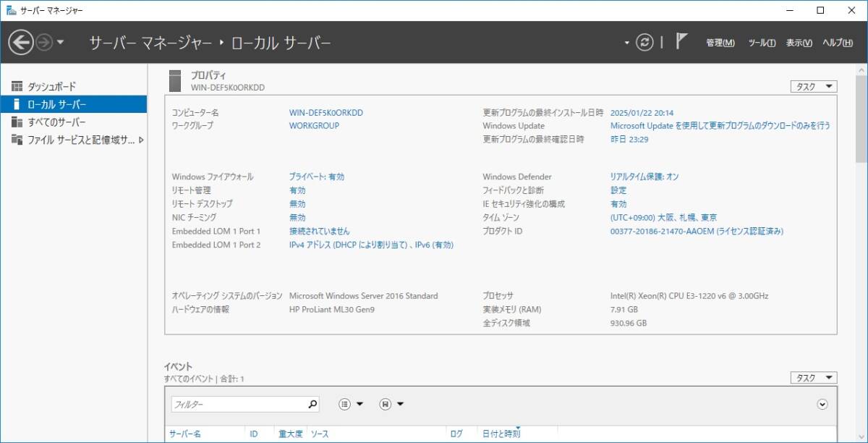
Task: Click フィードバックと診断 設定 link
Action: (x=618, y=190)
